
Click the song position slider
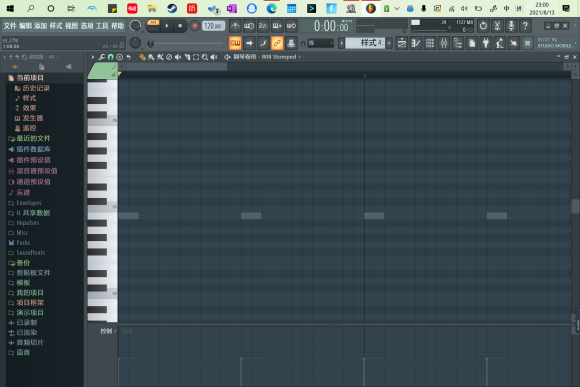(x=185, y=44)
